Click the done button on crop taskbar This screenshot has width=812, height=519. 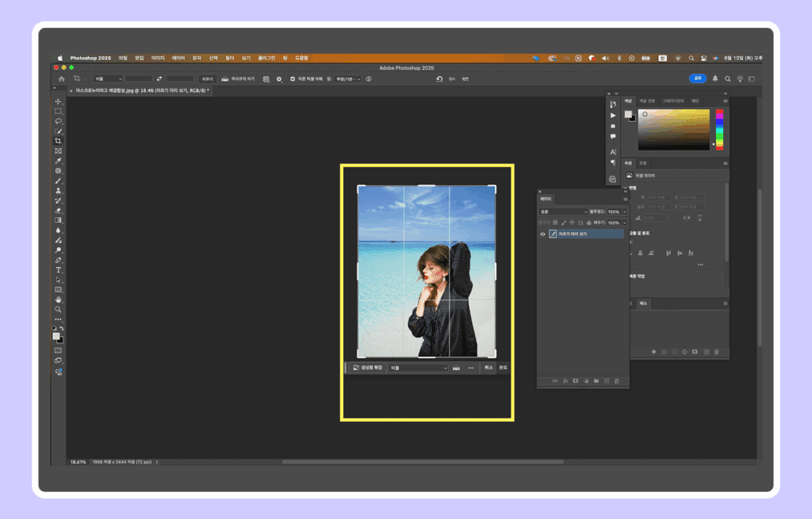click(503, 368)
